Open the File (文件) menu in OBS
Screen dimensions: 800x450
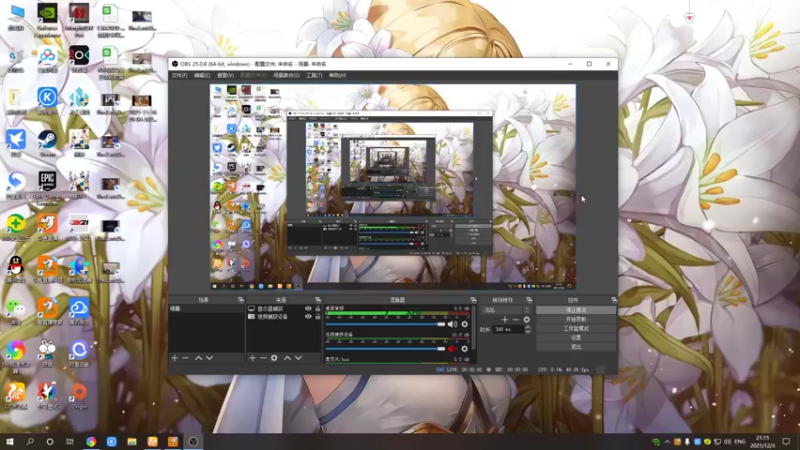179,75
